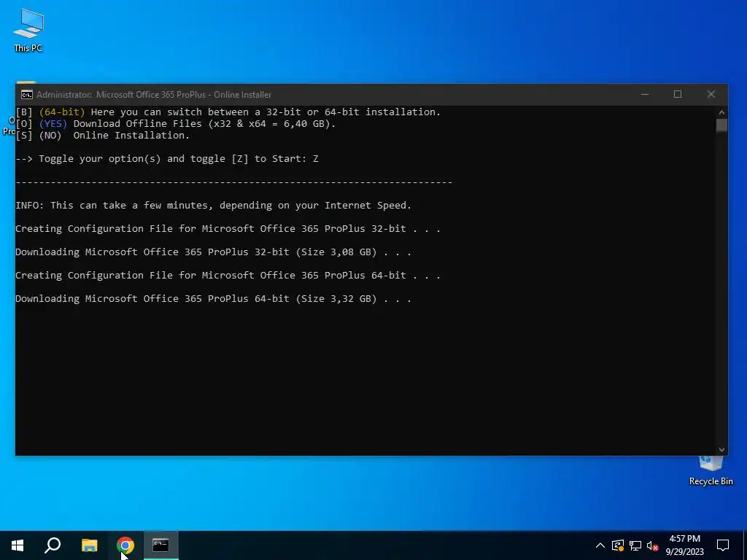Image resolution: width=747 pixels, height=560 pixels.
Task: Click the console scrollbar up arrow
Action: click(x=721, y=112)
